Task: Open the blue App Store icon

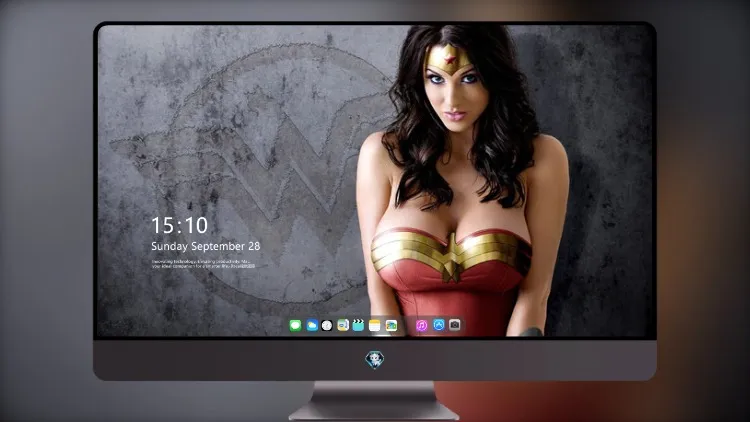Action: 439,325
